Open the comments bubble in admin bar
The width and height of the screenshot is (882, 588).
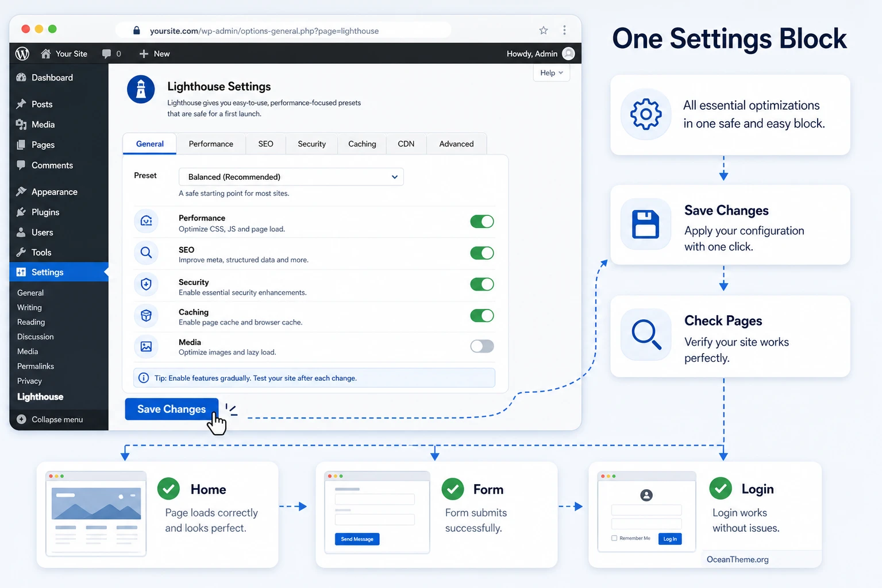(x=106, y=53)
